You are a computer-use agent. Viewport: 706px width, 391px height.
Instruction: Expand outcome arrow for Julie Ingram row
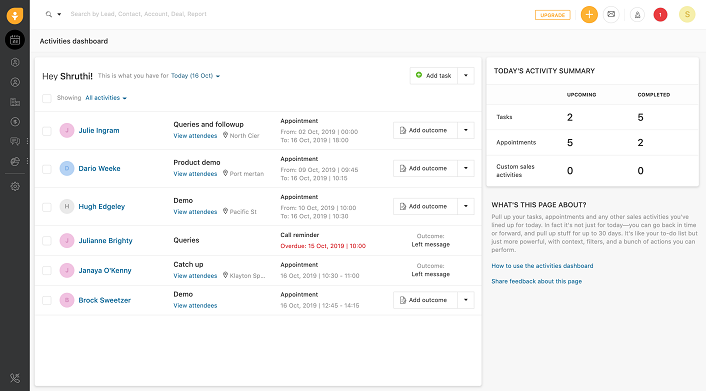pos(466,130)
